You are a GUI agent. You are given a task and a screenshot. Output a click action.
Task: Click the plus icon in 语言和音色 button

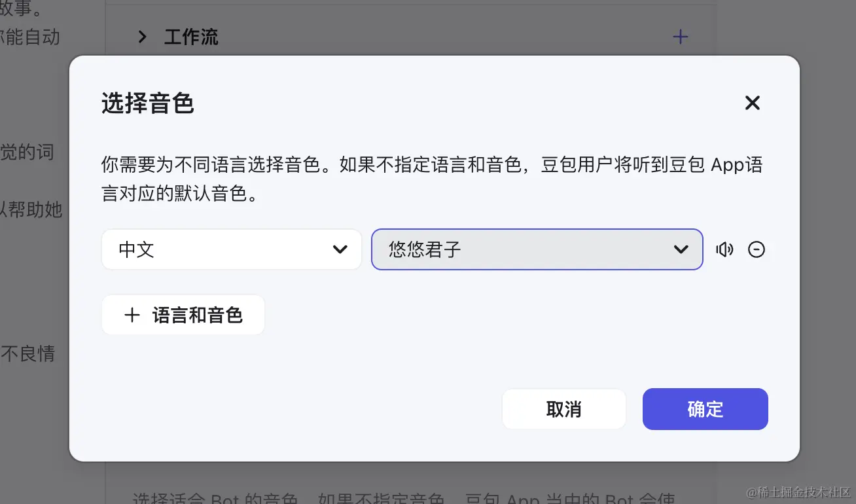(x=132, y=315)
